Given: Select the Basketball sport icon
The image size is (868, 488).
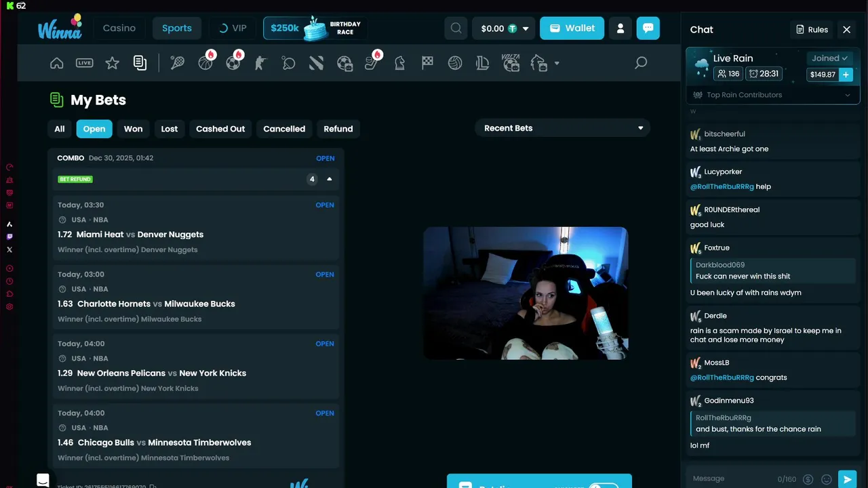Looking at the screenshot, I should coord(205,63).
